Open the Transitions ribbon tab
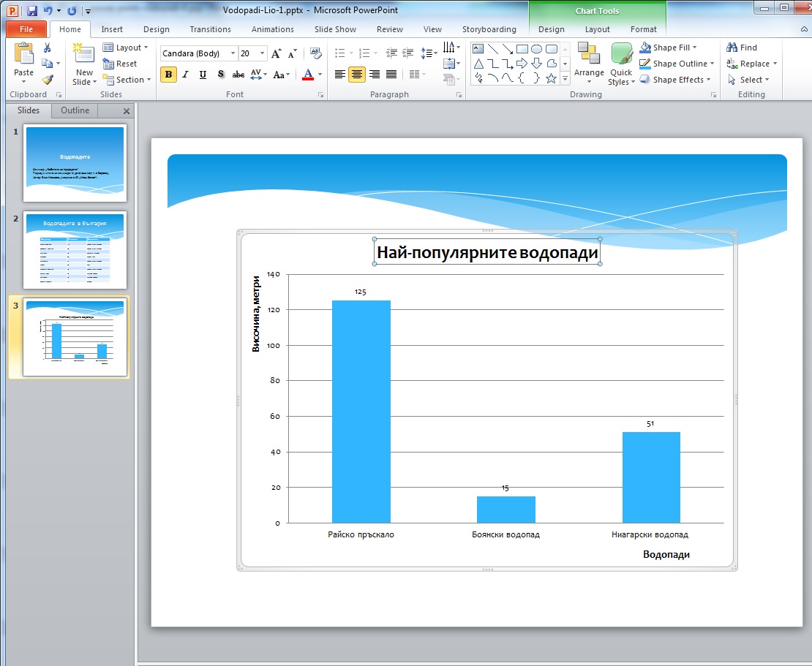The width and height of the screenshot is (812, 666). (210, 29)
